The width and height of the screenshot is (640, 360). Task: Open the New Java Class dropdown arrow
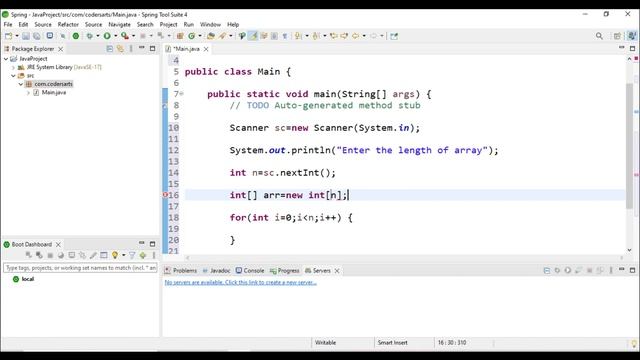coord(200,36)
